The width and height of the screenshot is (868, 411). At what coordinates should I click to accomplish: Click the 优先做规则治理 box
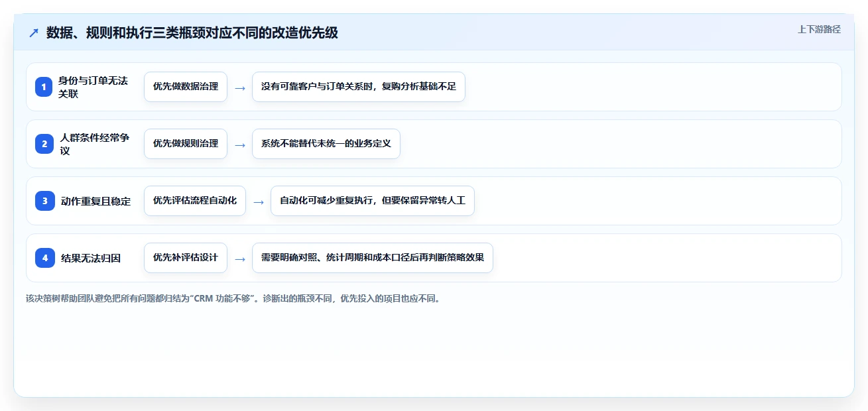pos(186,144)
